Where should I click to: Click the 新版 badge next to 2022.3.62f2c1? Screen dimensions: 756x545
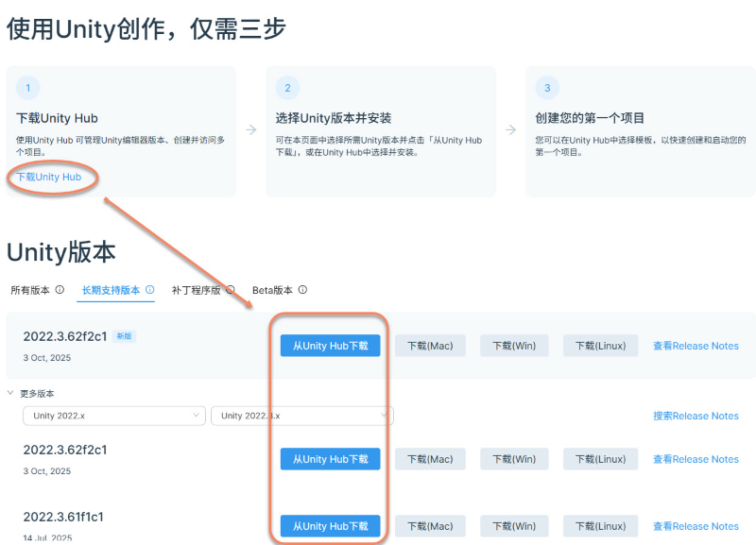tap(124, 335)
